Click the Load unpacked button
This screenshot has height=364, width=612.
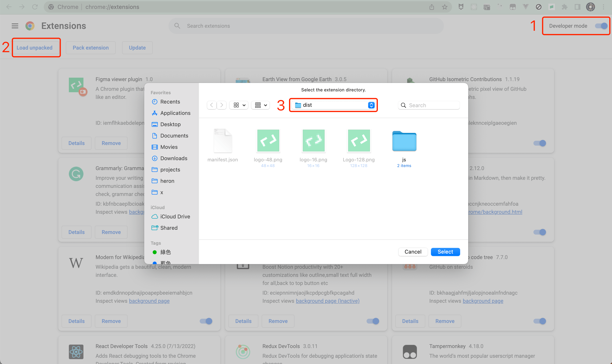click(34, 48)
